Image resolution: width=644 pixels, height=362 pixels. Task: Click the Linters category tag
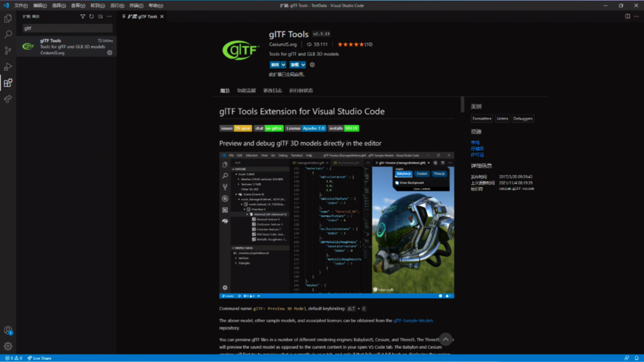[x=502, y=119]
